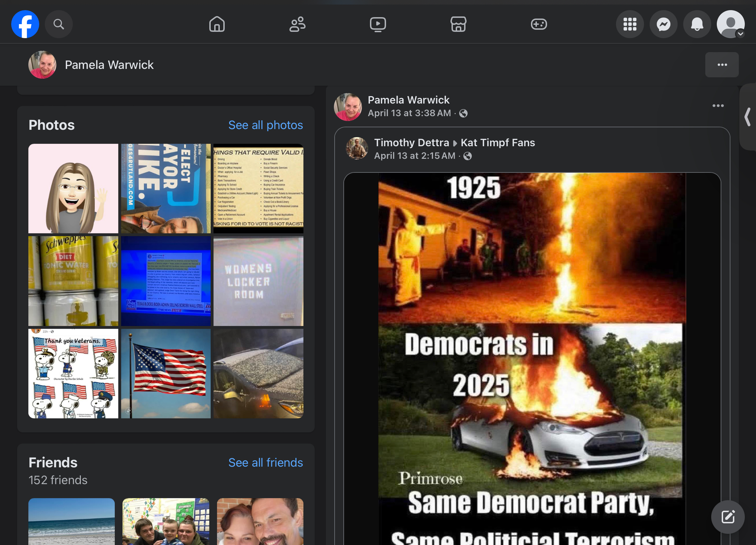
Task: Open the Watch video tab
Action: pos(378,24)
